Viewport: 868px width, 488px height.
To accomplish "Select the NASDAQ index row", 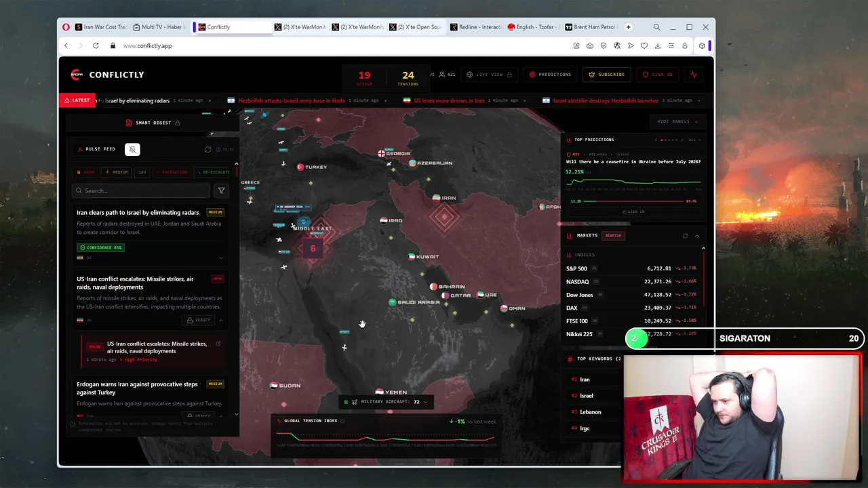I will (631, 281).
